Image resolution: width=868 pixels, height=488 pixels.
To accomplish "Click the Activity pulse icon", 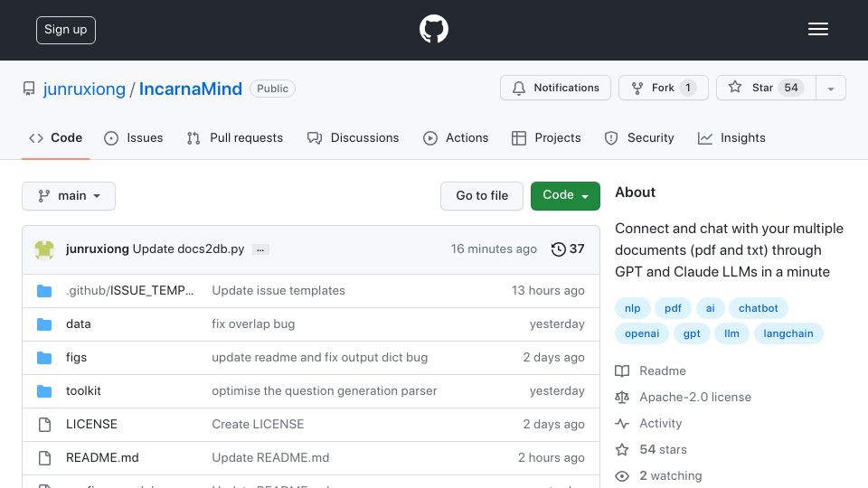I will (622, 423).
